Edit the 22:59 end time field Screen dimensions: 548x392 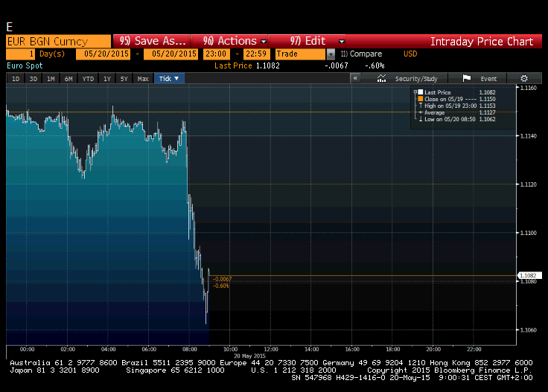click(257, 54)
